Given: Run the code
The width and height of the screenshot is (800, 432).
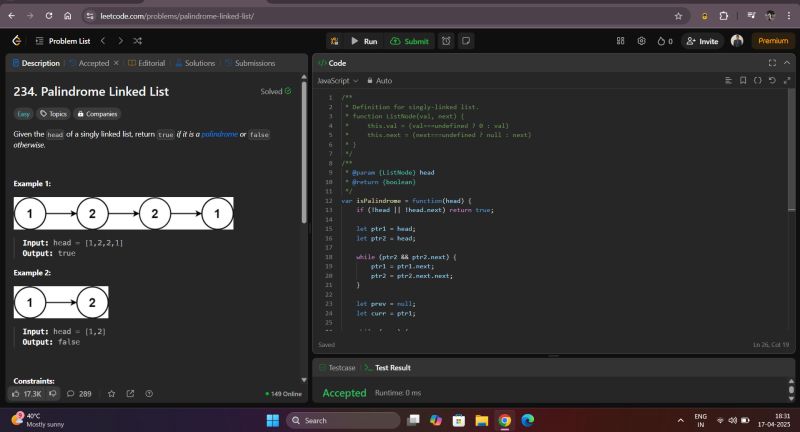Looking at the screenshot, I should pyautogui.click(x=364, y=41).
